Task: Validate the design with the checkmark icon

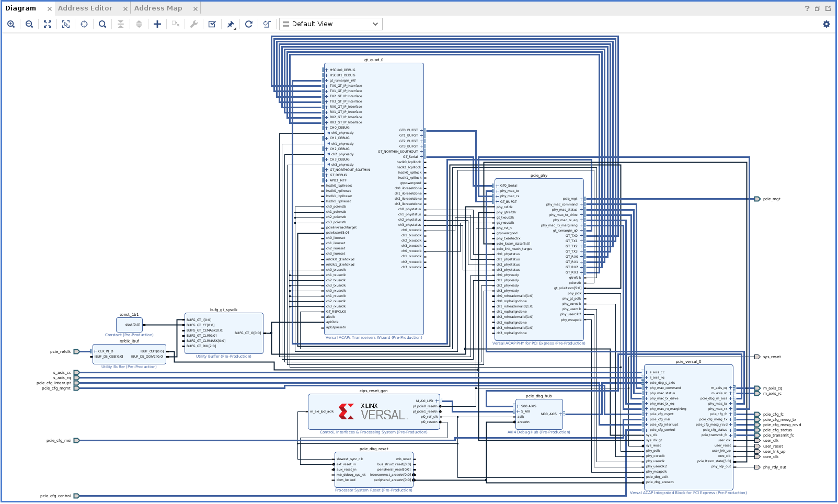Action: pos(212,24)
